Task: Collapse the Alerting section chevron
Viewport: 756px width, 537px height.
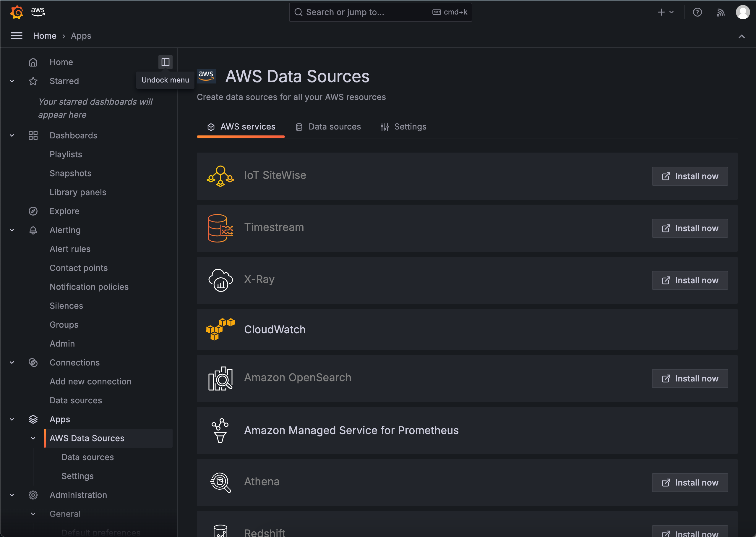Action: [12, 230]
